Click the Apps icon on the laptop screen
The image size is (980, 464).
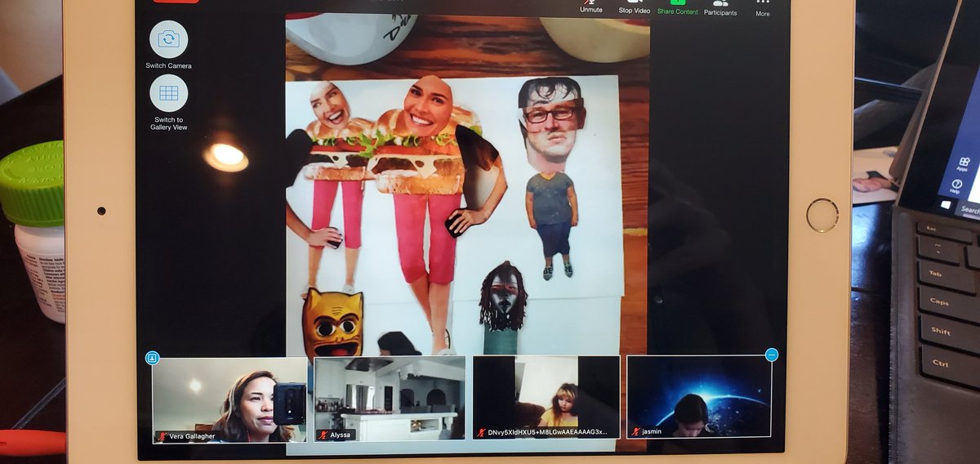click(x=964, y=163)
